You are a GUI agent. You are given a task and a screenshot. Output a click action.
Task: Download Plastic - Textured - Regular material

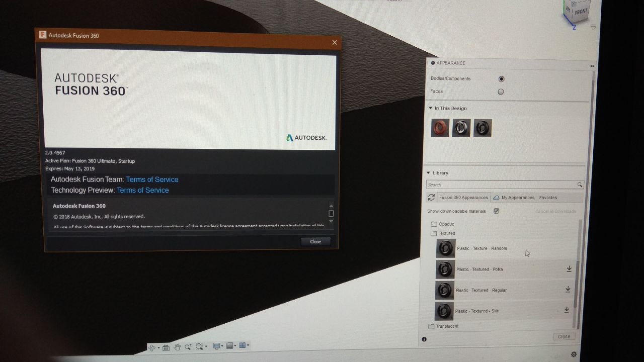click(x=568, y=290)
